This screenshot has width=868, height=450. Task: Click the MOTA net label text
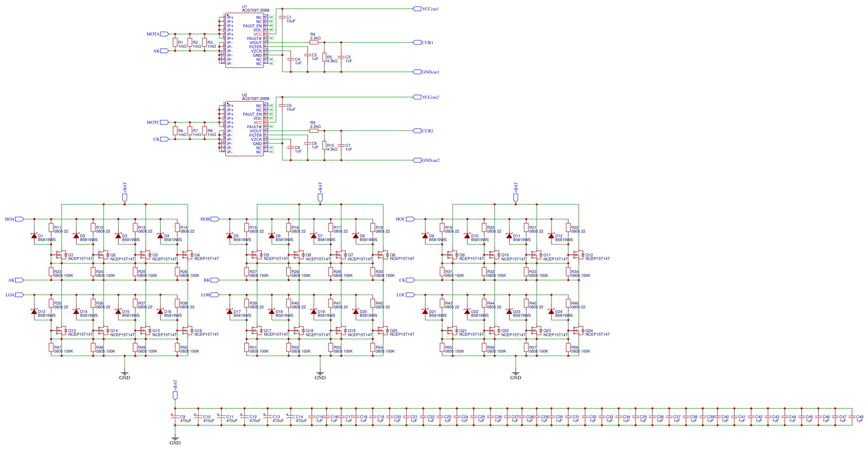[153, 34]
